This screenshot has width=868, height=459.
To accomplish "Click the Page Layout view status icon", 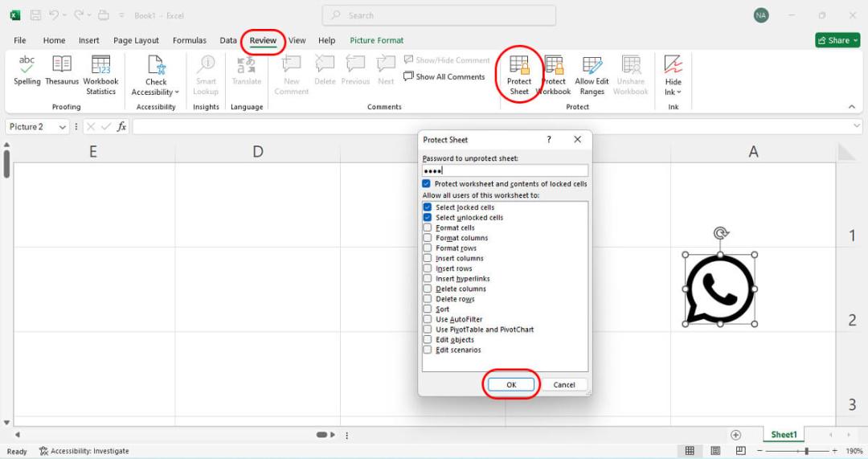I will click(715, 451).
